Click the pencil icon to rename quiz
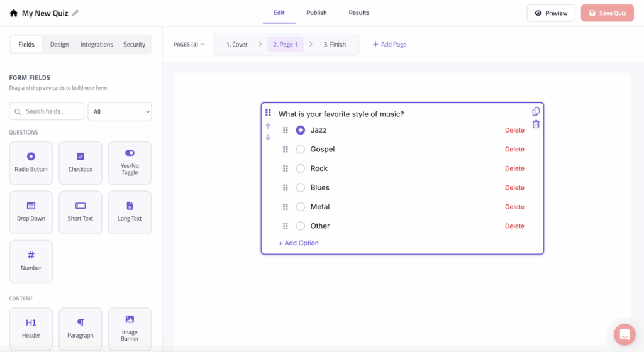 click(x=76, y=13)
